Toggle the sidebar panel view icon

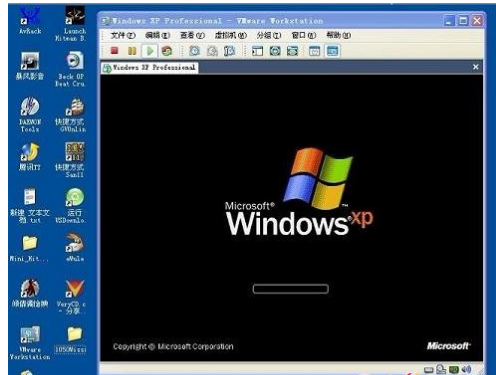pyautogui.click(x=257, y=51)
